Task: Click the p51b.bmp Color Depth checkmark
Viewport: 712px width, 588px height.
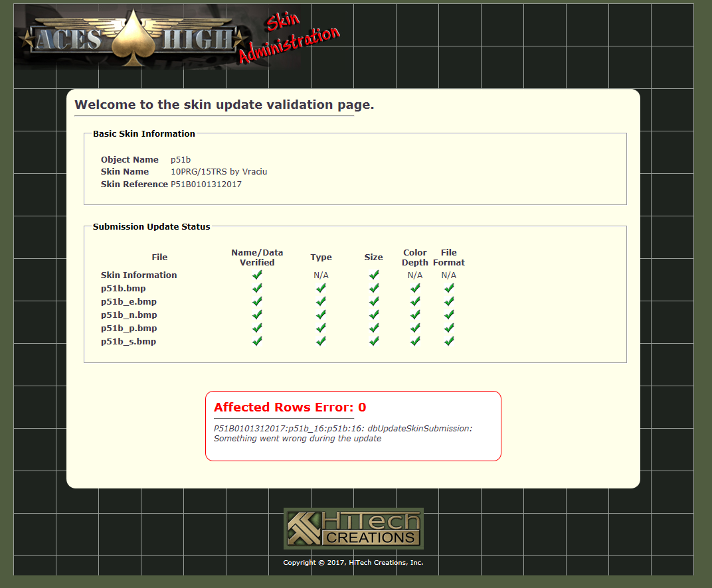Action: pyautogui.click(x=415, y=288)
